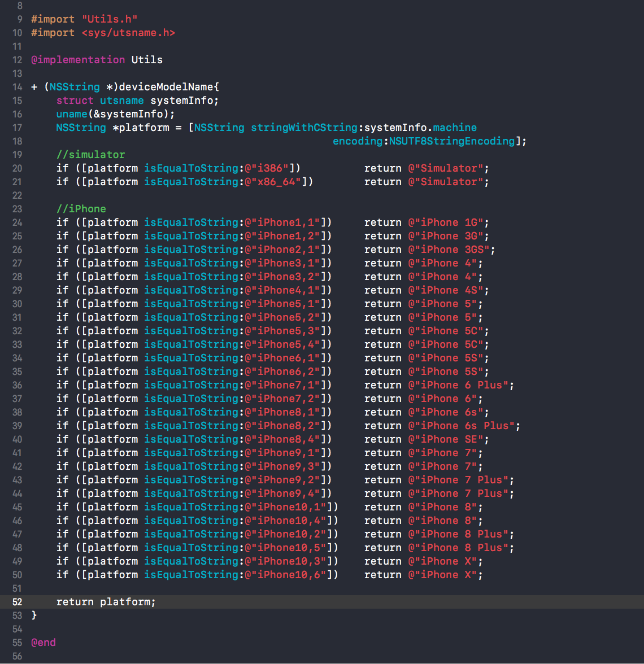644x664 pixels.
Task: Click the @"iPhone7,2" string
Action: click(282, 399)
